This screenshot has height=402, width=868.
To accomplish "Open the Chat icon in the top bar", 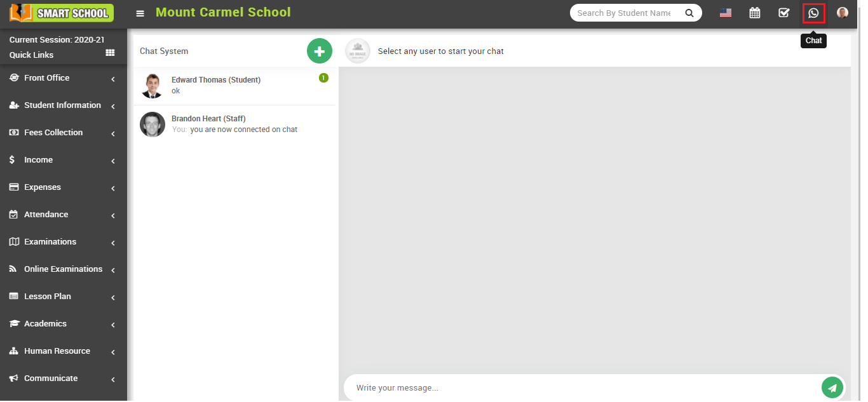I will pos(814,13).
